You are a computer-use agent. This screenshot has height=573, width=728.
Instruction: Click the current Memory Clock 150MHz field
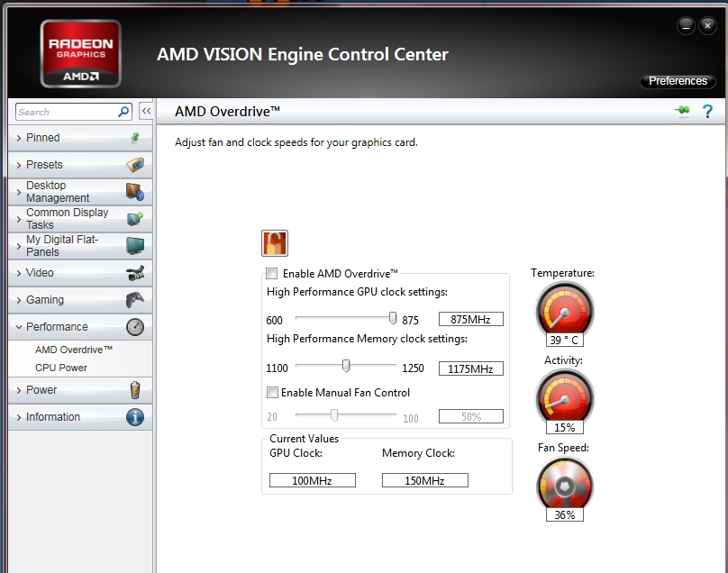pos(425,480)
